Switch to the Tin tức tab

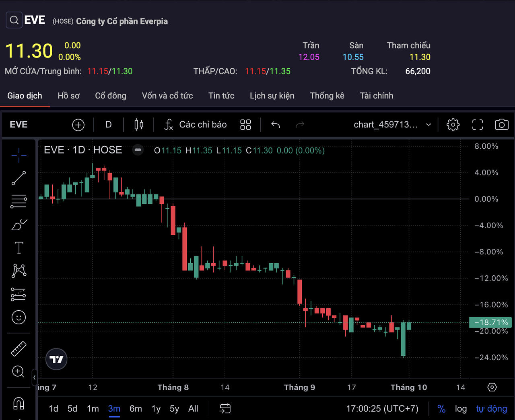[x=221, y=96]
